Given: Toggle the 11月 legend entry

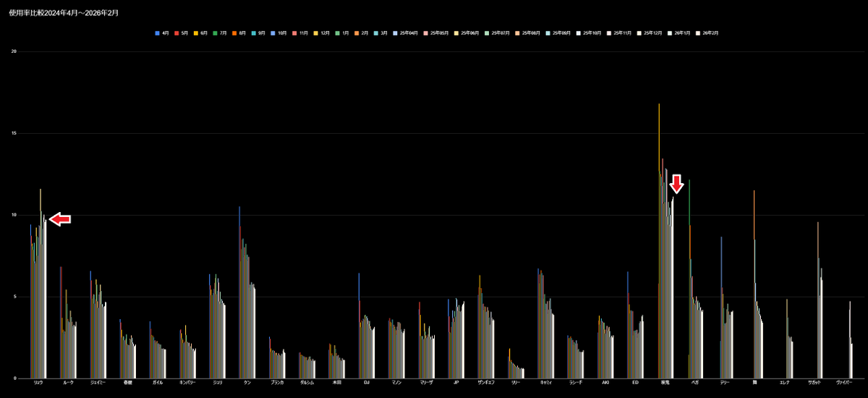Looking at the screenshot, I should click(x=300, y=33).
